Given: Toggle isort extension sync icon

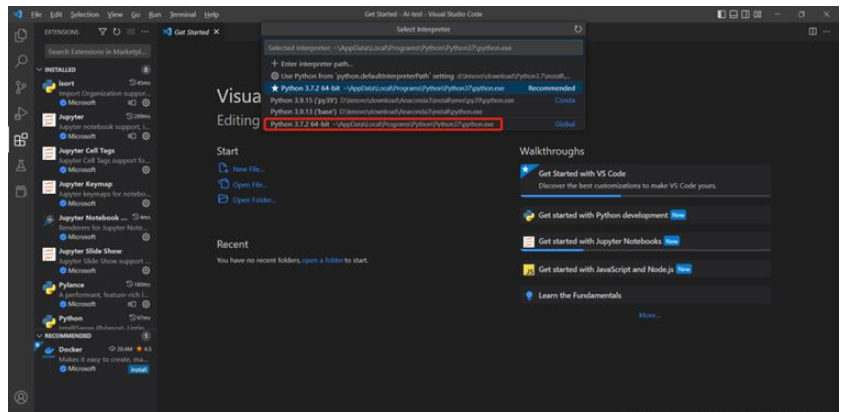Looking at the screenshot, I should click(x=132, y=102).
